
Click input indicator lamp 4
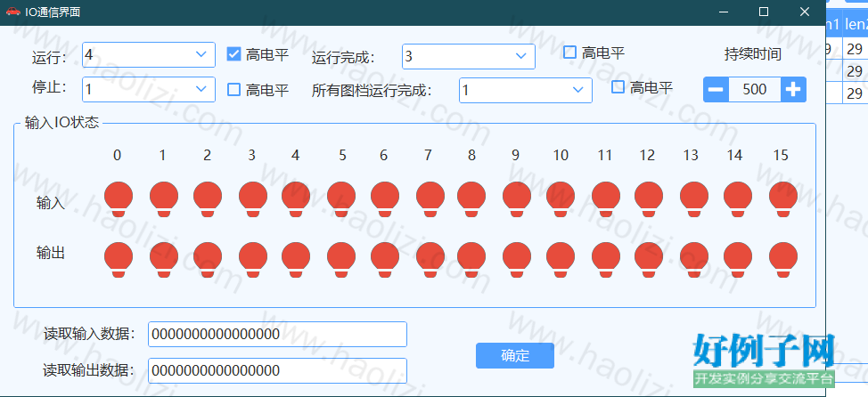(x=296, y=199)
